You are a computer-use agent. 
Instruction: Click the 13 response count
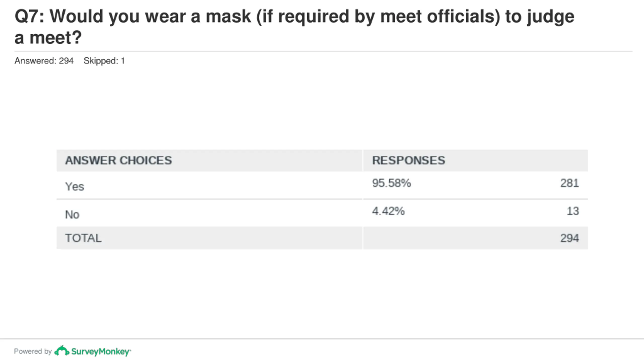573,211
